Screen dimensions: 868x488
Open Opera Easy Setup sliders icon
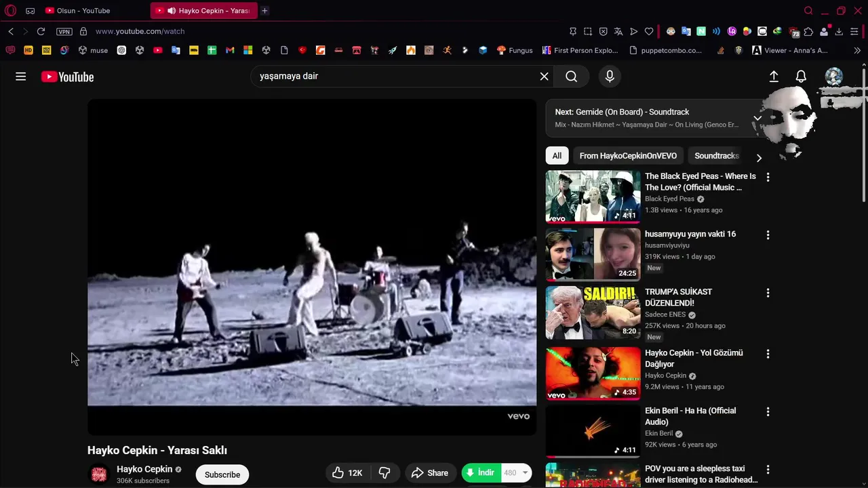(854, 31)
